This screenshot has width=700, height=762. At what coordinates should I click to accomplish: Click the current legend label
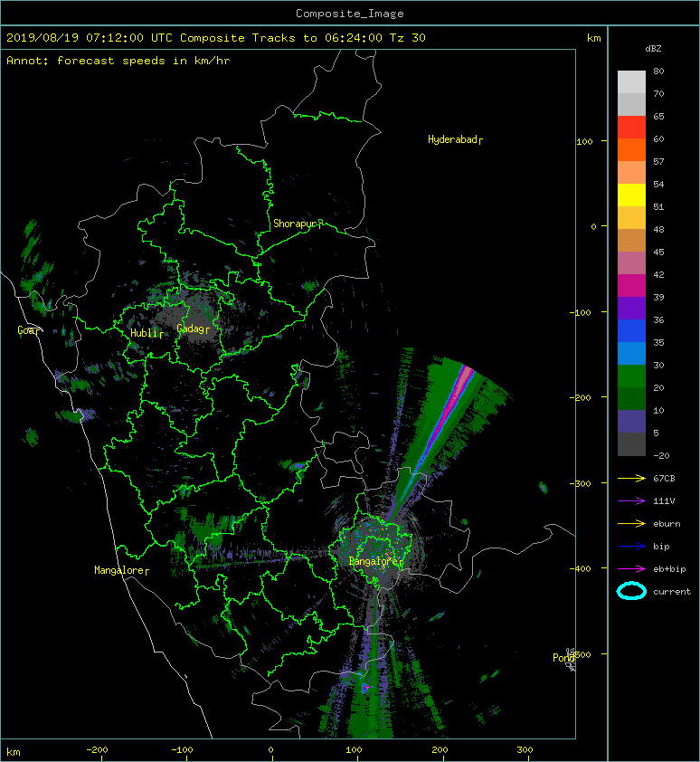pyautogui.click(x=672, y=592)
